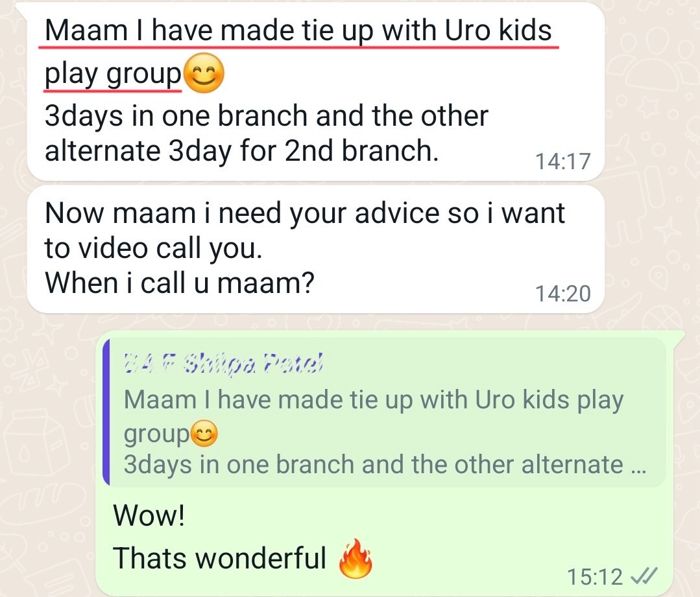Image resolution: width=700 pixels, height=597 pixels.
Task: Tap the smiling emoji after 'play group'
Action: coord(204,73)
